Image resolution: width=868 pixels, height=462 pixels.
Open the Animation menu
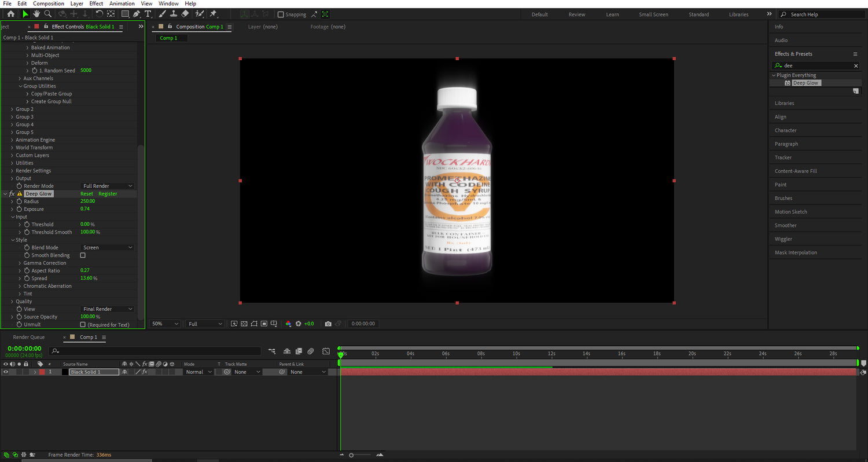click(122, 3)
